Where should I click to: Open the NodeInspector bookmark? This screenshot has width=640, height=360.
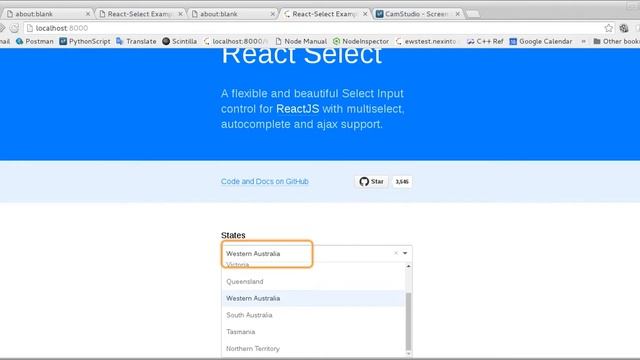coord(361,41)
